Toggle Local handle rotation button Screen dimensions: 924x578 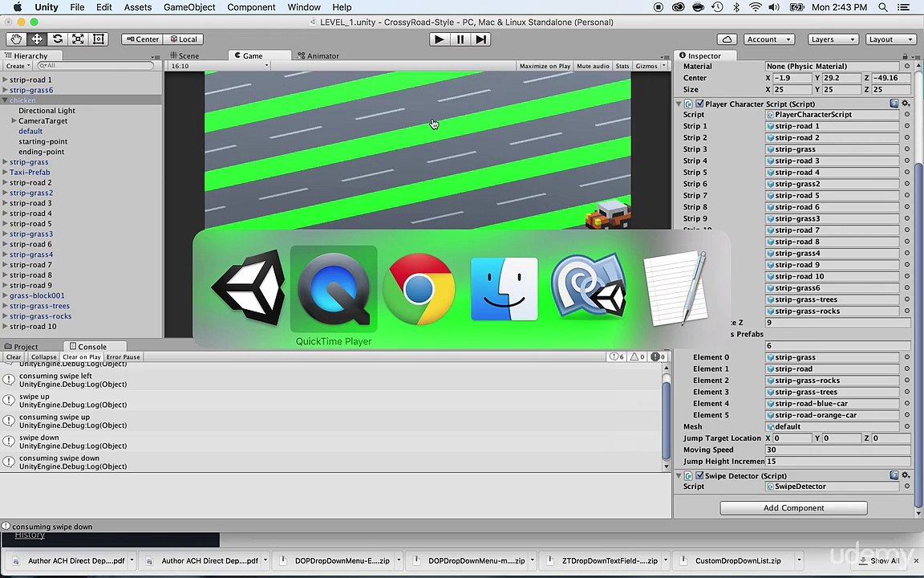(x=183, y=39)
